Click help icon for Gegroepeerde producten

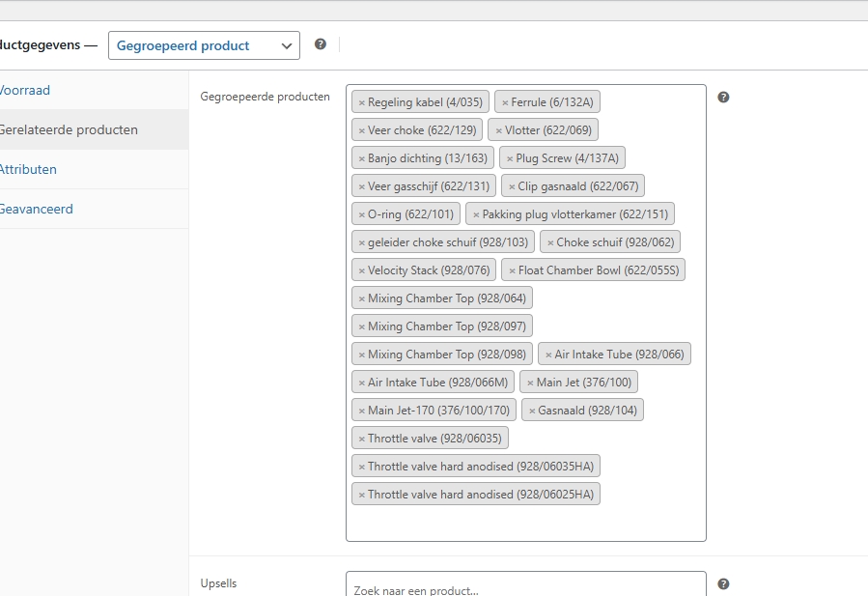[x=723, y=97]
